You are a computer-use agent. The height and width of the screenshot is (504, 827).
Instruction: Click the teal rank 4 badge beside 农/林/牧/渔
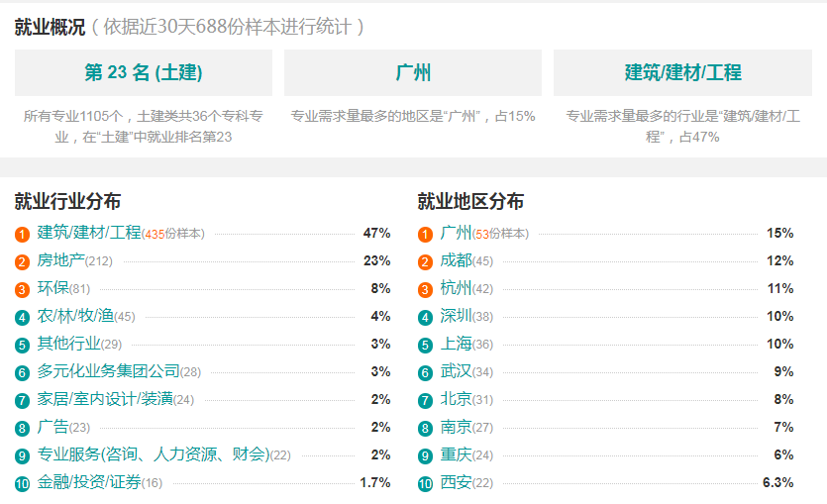click(x=22, y=318)
